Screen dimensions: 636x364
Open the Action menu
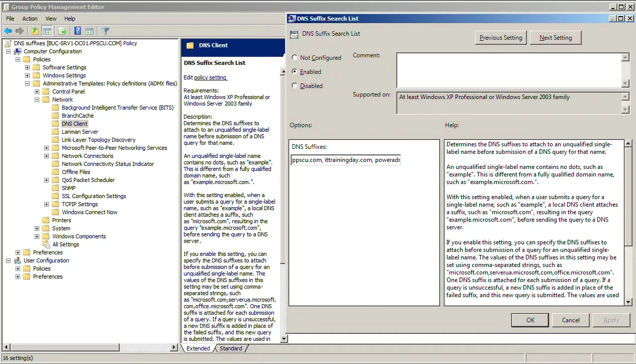coord(30,19)
